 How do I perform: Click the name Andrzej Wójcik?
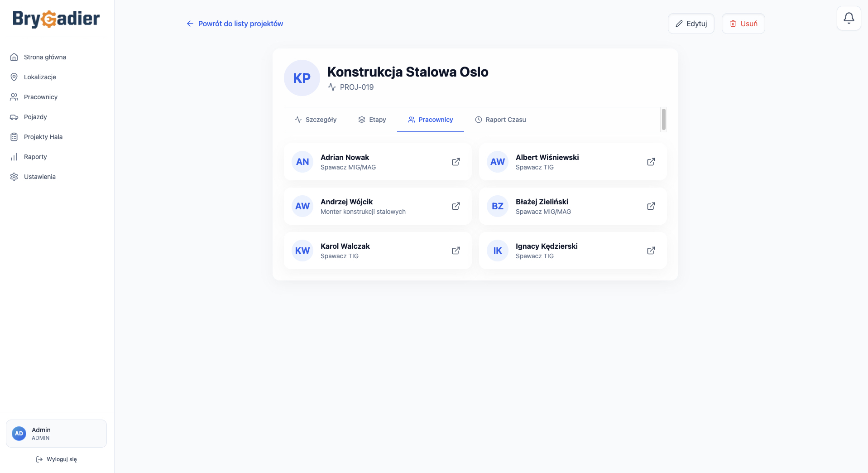click(346, 202)
